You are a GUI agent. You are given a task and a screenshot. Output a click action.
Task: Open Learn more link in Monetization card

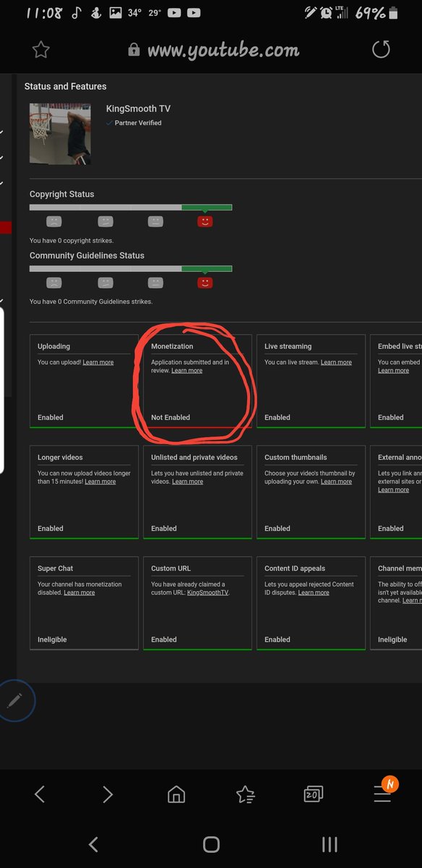pos(186,370)
